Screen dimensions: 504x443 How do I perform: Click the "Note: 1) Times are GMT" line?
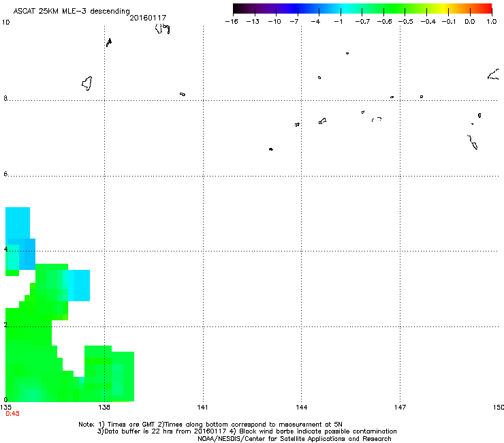(x=210, y=425)
